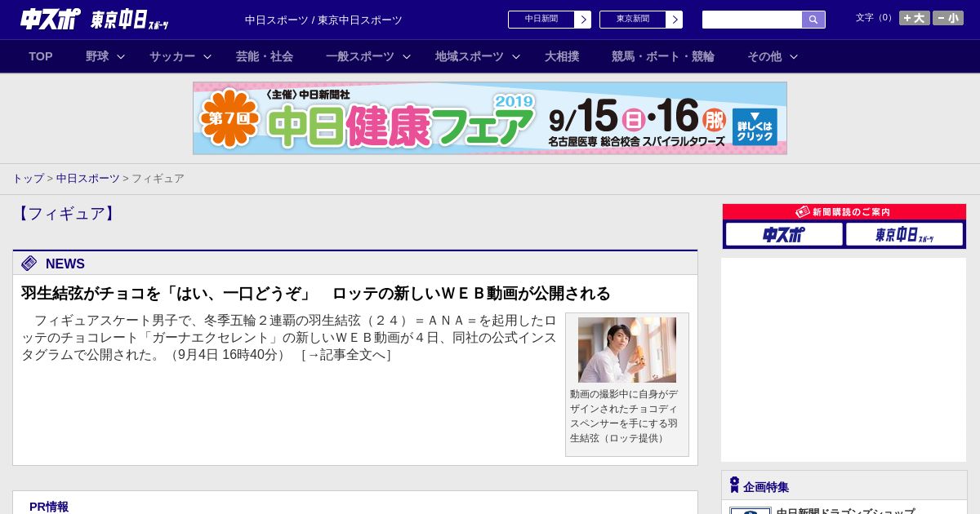Click arrow next to 中日新聞 button

point(583,20)
